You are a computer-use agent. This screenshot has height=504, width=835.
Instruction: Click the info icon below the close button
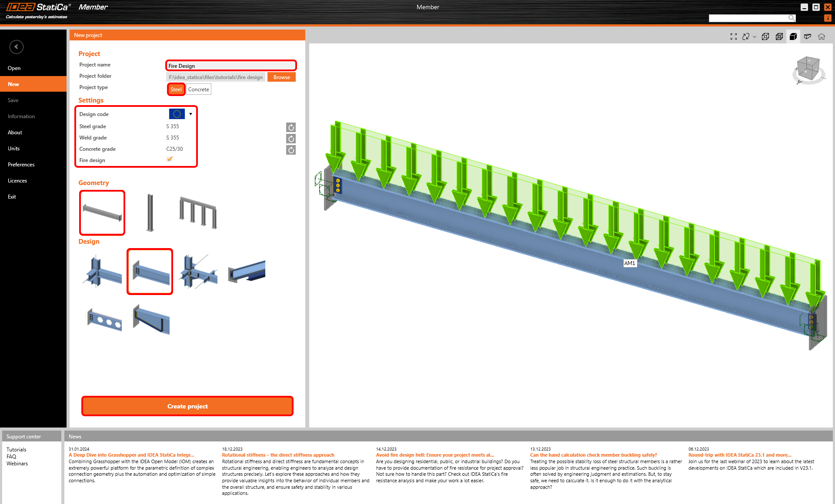pyautogui.click(x=828, y=18)
